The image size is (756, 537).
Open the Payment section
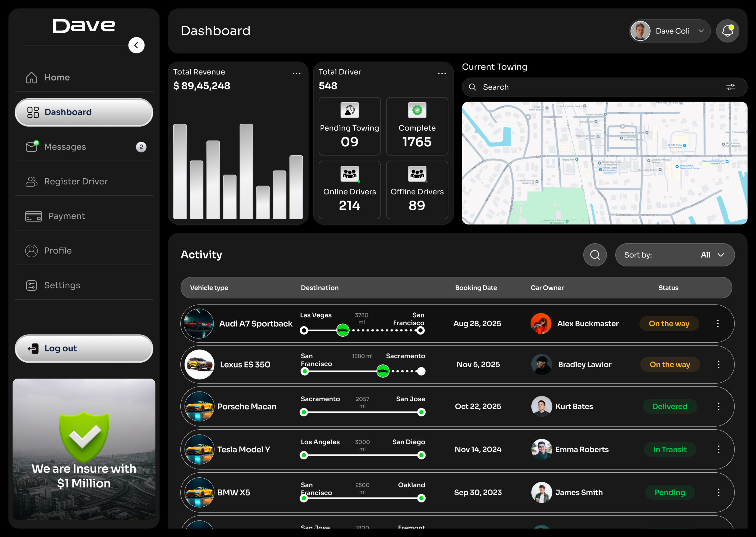[x=66, y=216]
